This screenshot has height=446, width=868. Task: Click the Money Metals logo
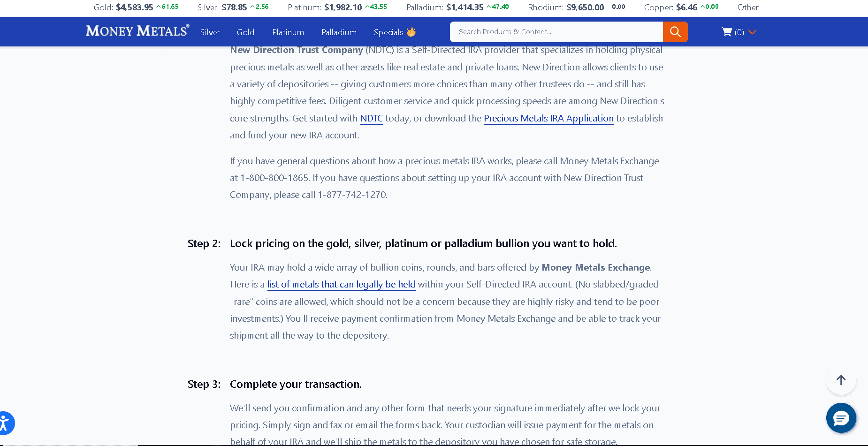(x=137, y=31)
